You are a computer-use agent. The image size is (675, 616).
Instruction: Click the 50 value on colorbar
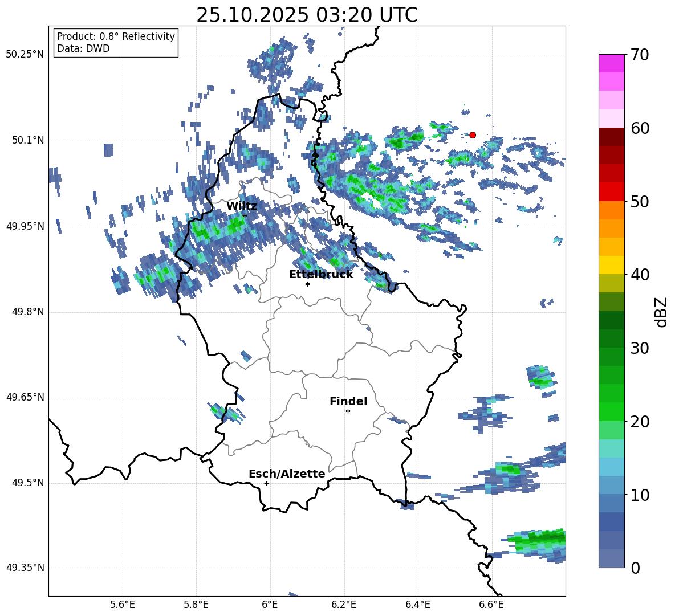(640, 201)
